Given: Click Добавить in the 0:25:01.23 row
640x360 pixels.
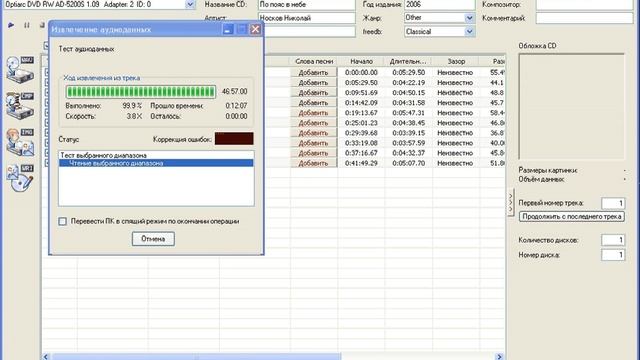Looking at the screenshot, I should (x=313, y=123).
